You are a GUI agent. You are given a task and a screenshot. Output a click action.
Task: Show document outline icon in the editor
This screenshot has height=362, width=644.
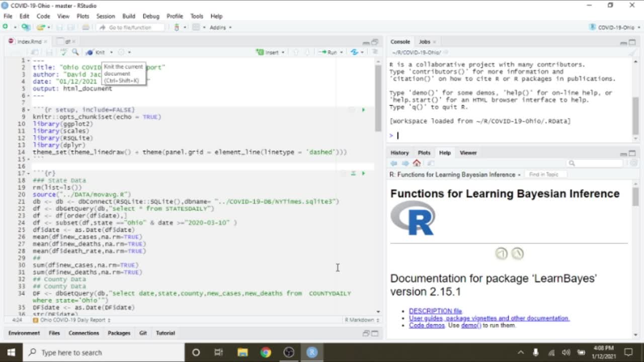click(374, 52)
